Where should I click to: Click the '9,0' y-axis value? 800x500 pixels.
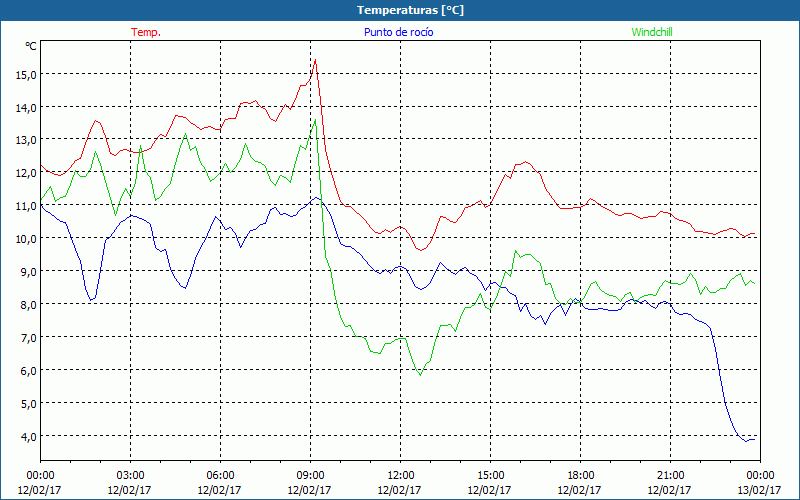point(29,272)
